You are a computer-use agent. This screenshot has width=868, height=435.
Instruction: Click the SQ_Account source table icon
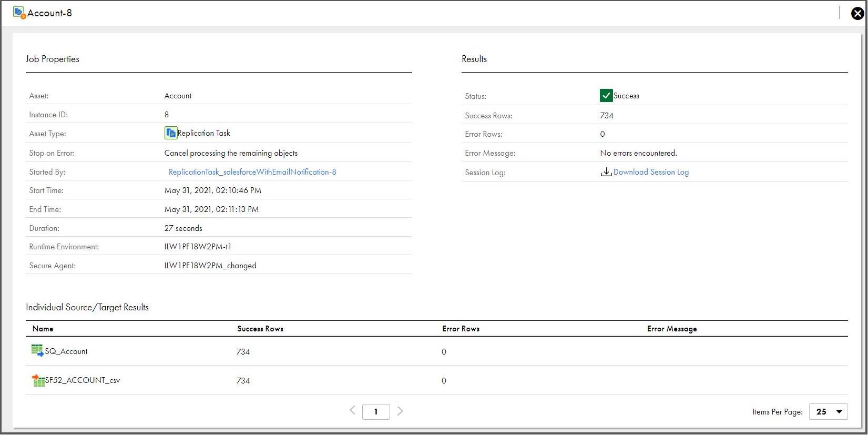point(37,351)
